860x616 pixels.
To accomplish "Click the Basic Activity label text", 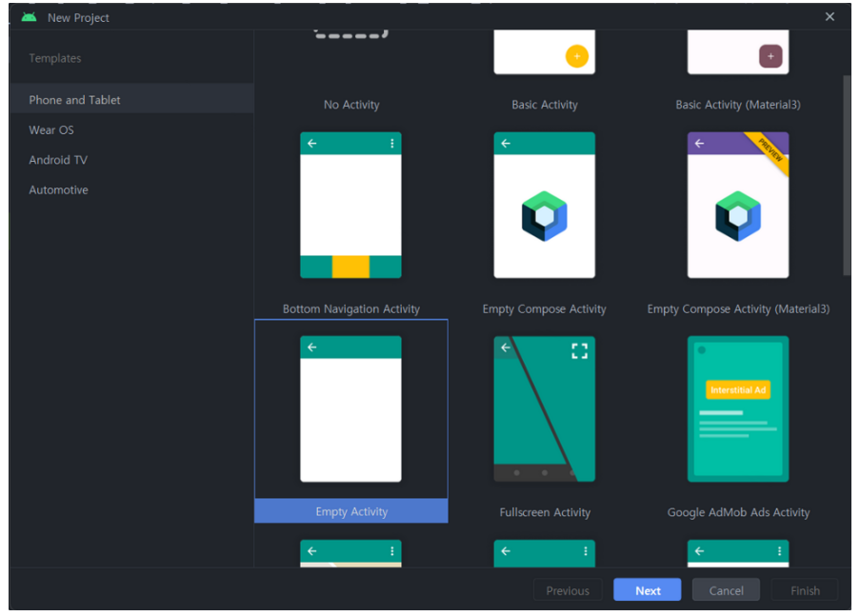I will 545,104.
